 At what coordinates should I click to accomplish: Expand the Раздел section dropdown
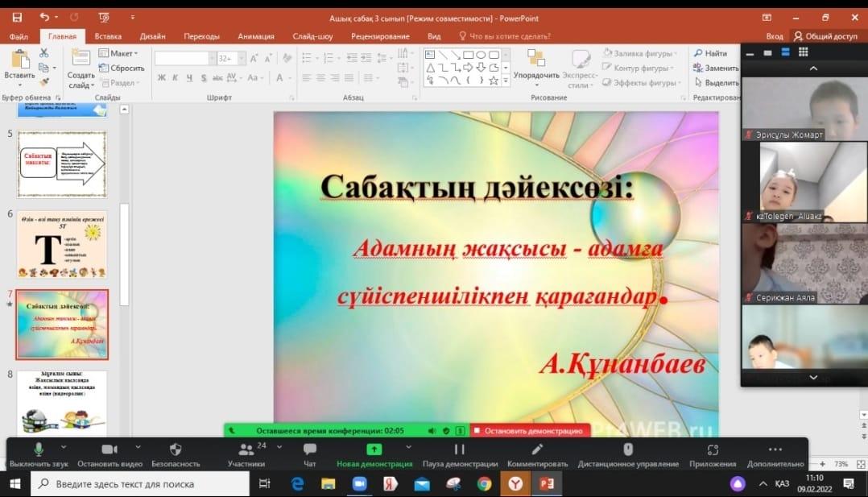tap(121, 82)
